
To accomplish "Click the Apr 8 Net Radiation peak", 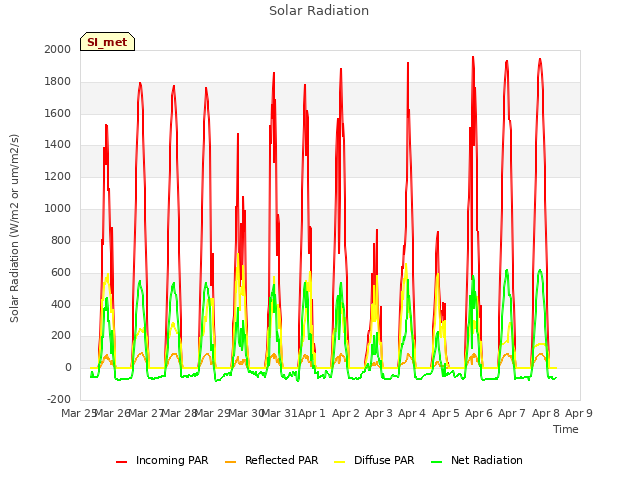I will click(540, 270).
